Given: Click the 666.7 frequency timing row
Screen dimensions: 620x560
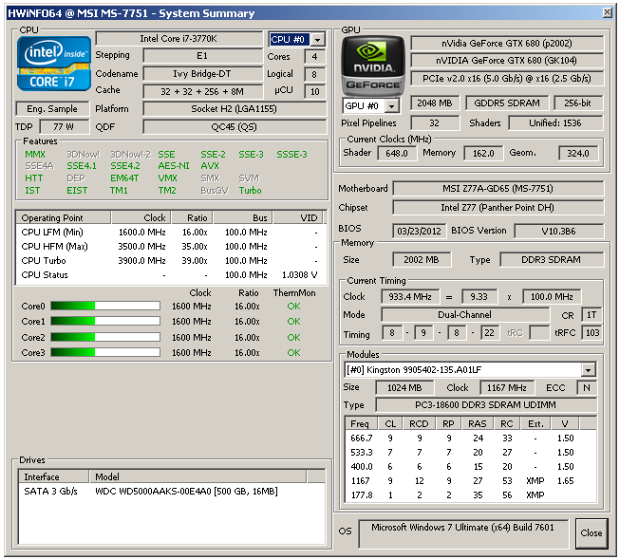Looking at the screenshot, I should coord(471,438).
